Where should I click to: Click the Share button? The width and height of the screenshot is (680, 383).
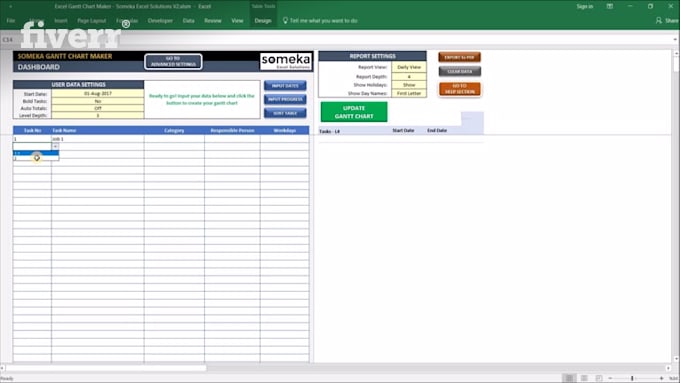(x=667, y=20)
